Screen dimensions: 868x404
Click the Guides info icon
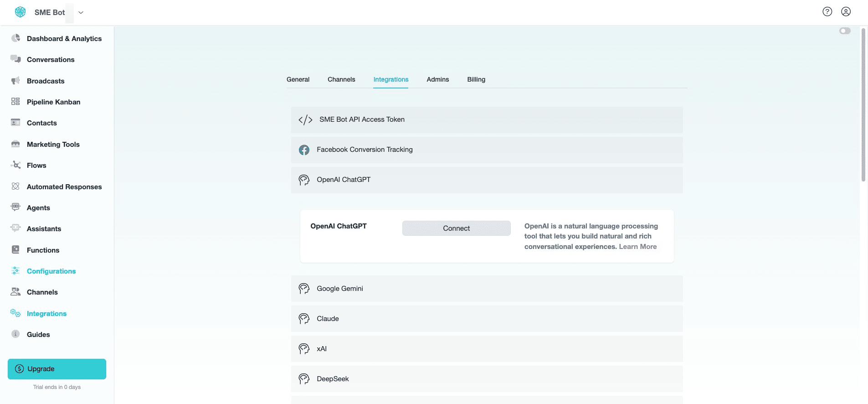point(16,334)
